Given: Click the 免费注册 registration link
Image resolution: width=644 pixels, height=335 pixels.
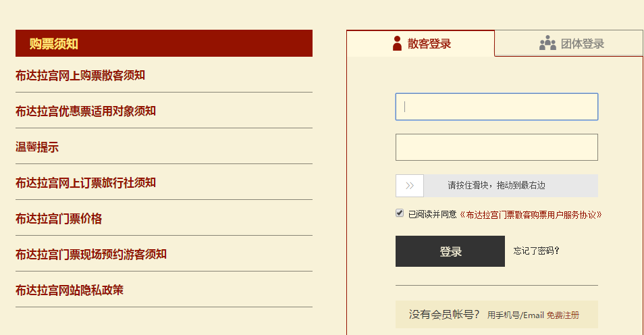Looking at the screenshot, I should 562,315.
